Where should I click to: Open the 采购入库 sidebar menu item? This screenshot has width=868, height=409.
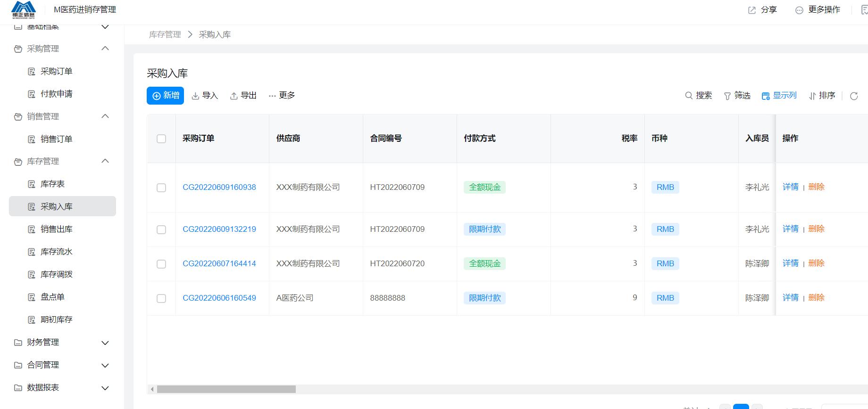(62, 206)
